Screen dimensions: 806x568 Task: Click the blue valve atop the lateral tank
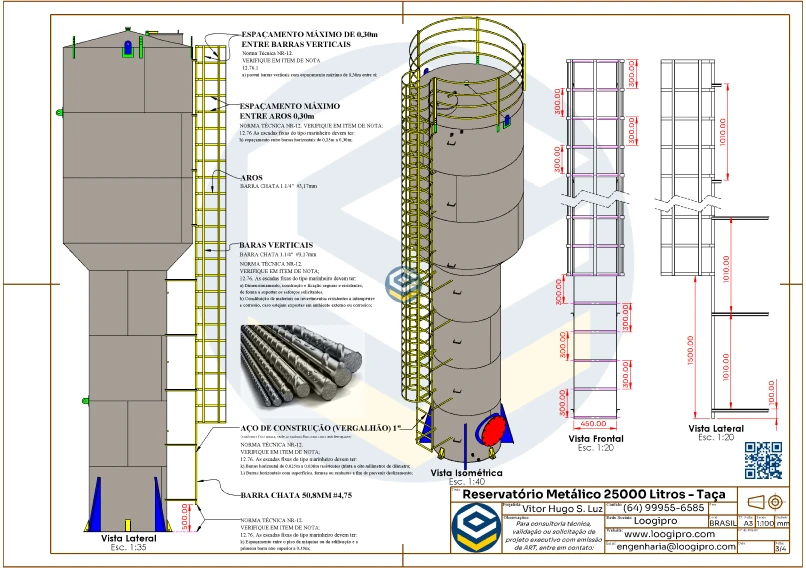tap(128, 46)
